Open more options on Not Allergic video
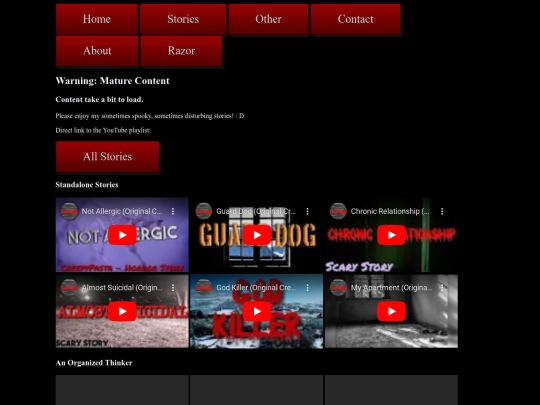The width and height of the screenshot is (540, 405). [x=173, y=211]
